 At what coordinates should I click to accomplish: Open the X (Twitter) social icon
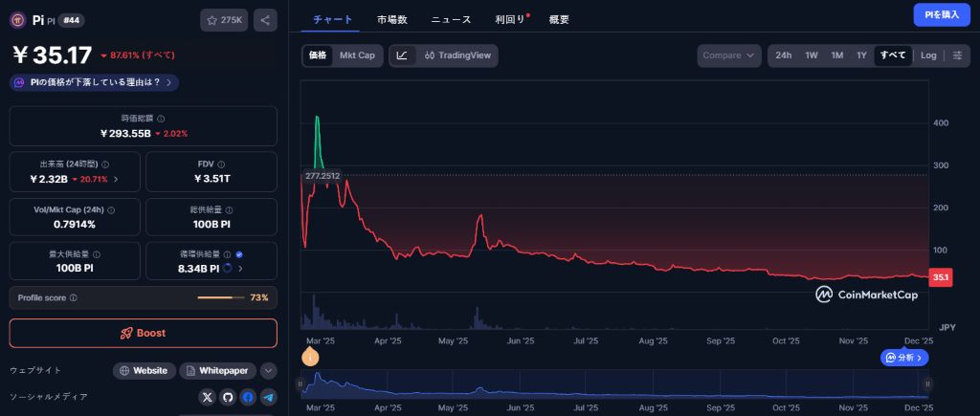pos(208,397)
